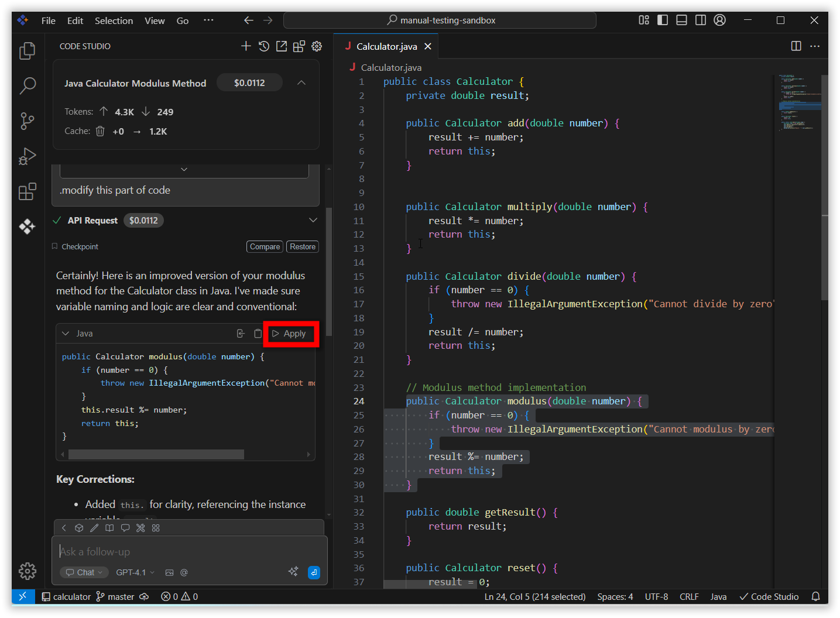Screen dimensions: 840x618
Task: Open the Manage gear in activity bar
Action: pos(28,571)
